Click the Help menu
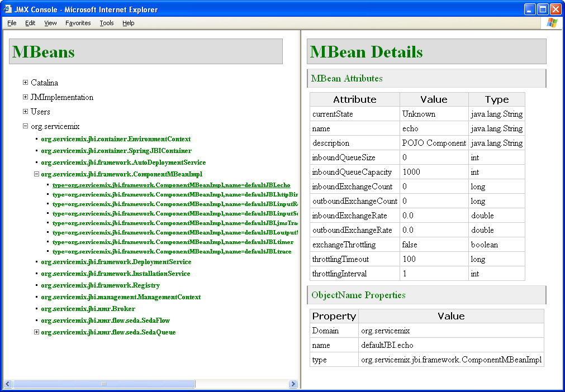The image size is (565, 392). 129,23
